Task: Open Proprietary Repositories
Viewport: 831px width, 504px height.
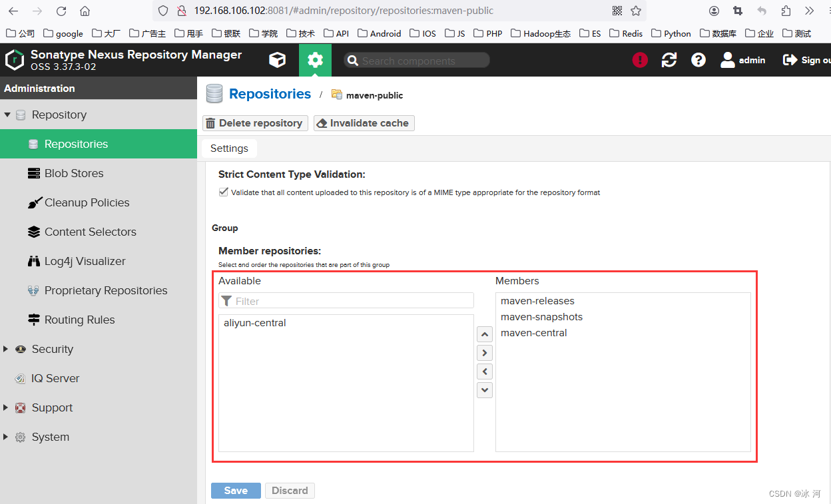Action: 99,290
